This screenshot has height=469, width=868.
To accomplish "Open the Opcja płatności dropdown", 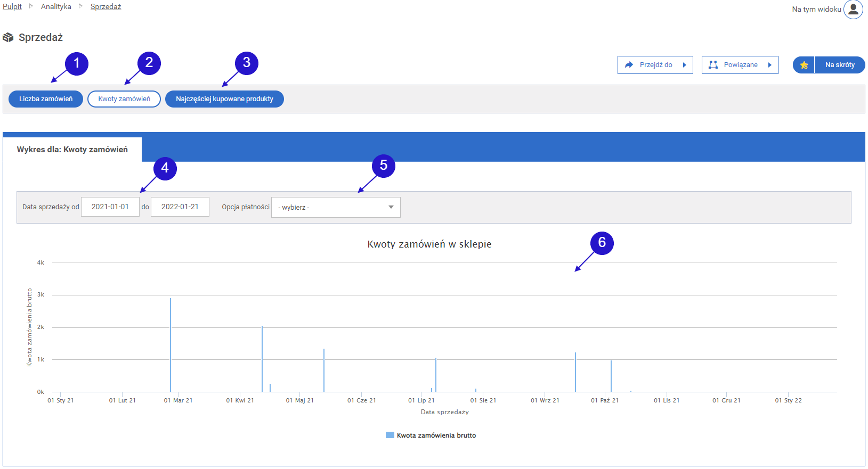I will [336, 207].
